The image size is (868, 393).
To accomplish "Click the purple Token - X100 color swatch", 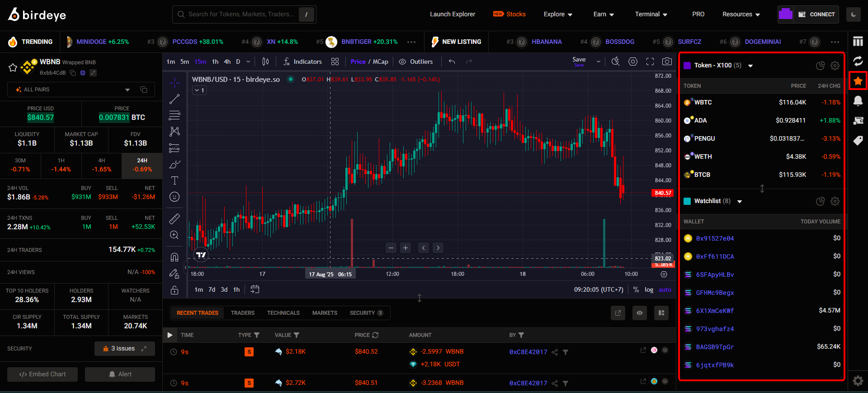I will 687,66.
